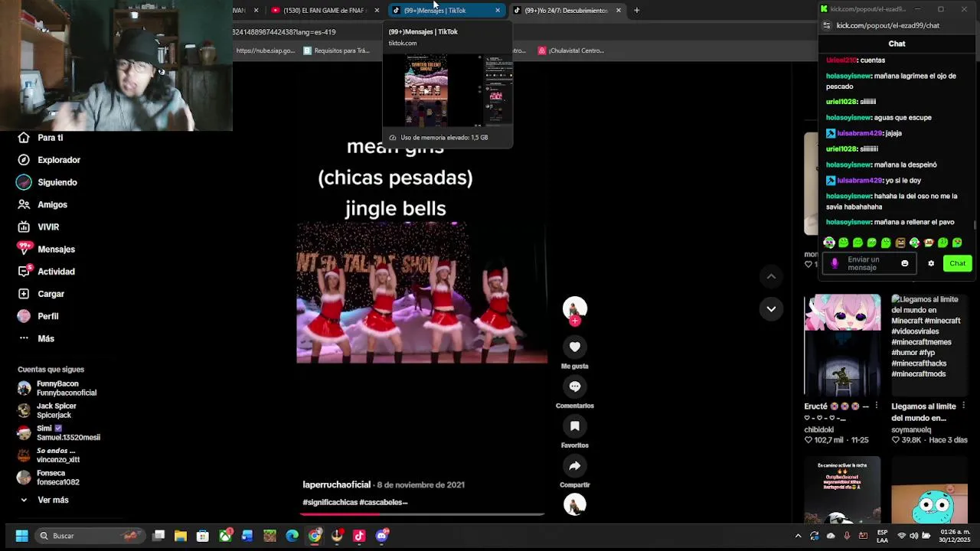The height and width of the screenshot is (551, 980).
Task: Click tab preview thumbnail of TikTok
Action: click(449, 90)
